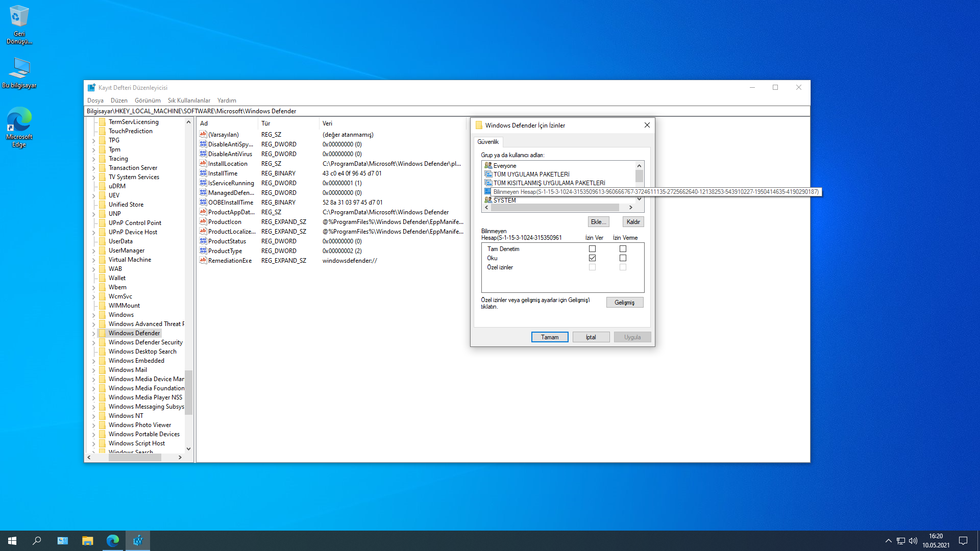Enable Tam Denetim allow checkbox
This screenshot has width=980, height=551.
592,249
